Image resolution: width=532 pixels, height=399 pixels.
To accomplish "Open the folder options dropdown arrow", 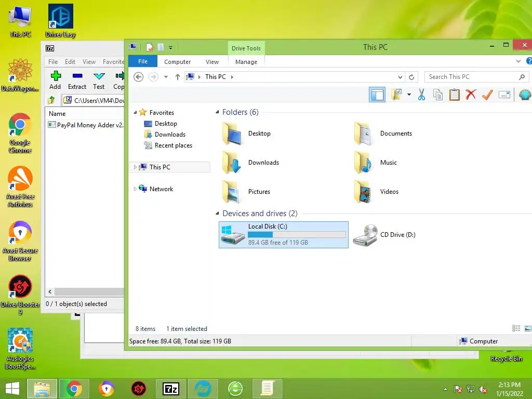I will [409, 95].
